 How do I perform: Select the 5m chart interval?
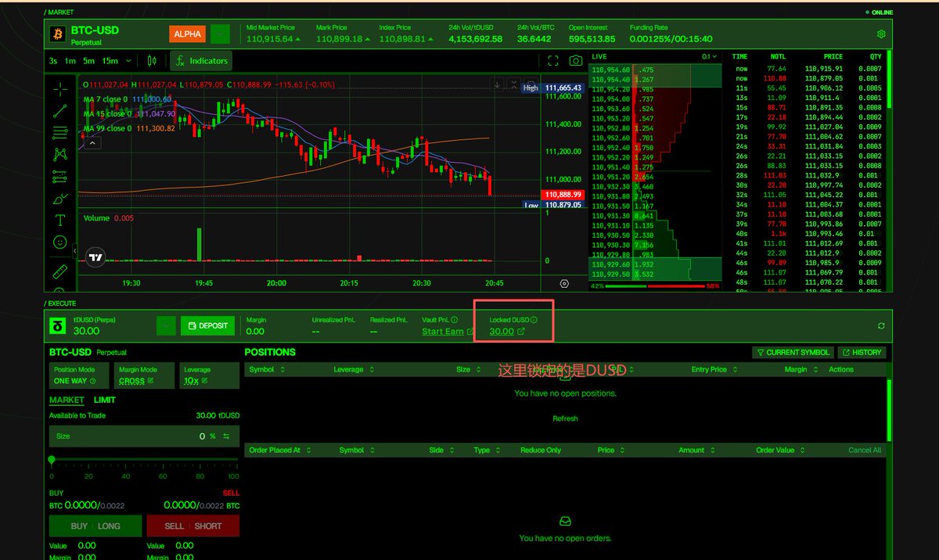click(x=89, y=60)
